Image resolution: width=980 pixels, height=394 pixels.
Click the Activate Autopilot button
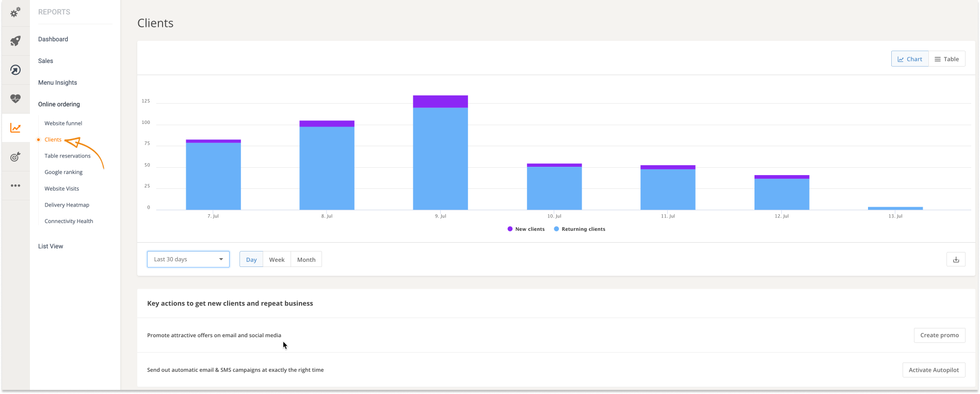coord(934,370)
